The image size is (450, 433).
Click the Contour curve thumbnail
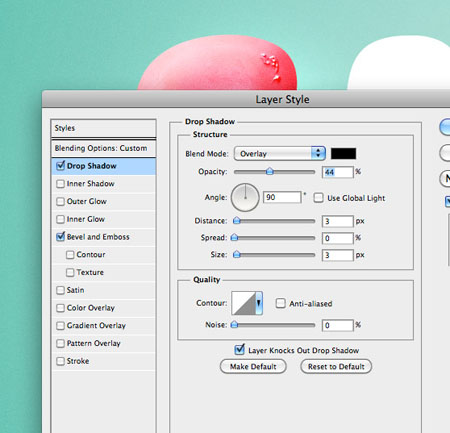(x=243, y=303)
